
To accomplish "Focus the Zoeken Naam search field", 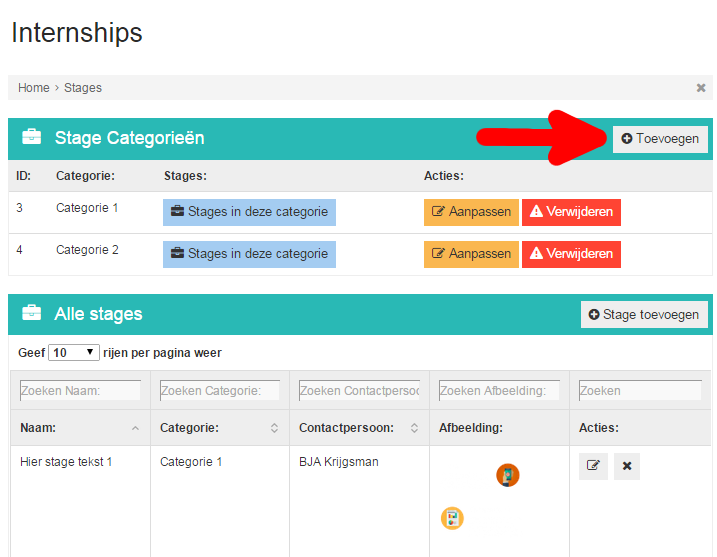I will point(80,391).
